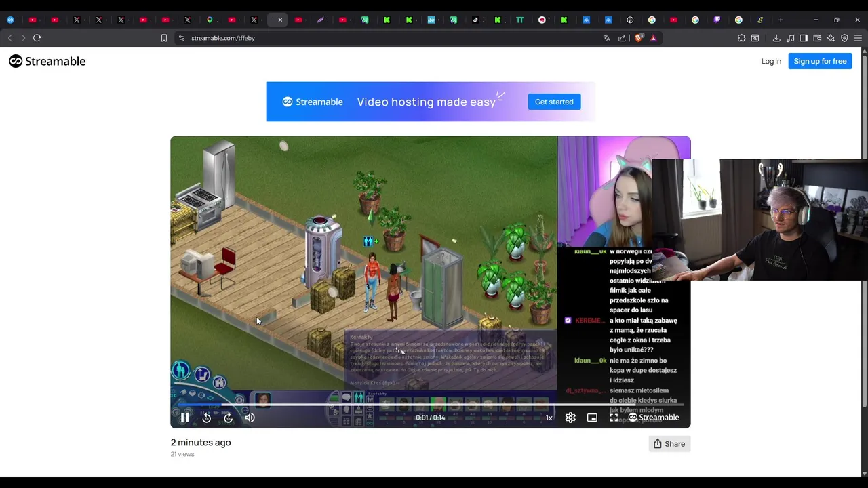The width and height of the screenshot is (868, 488).
Task: Click Sign up for free
Action: coord(820,61)
